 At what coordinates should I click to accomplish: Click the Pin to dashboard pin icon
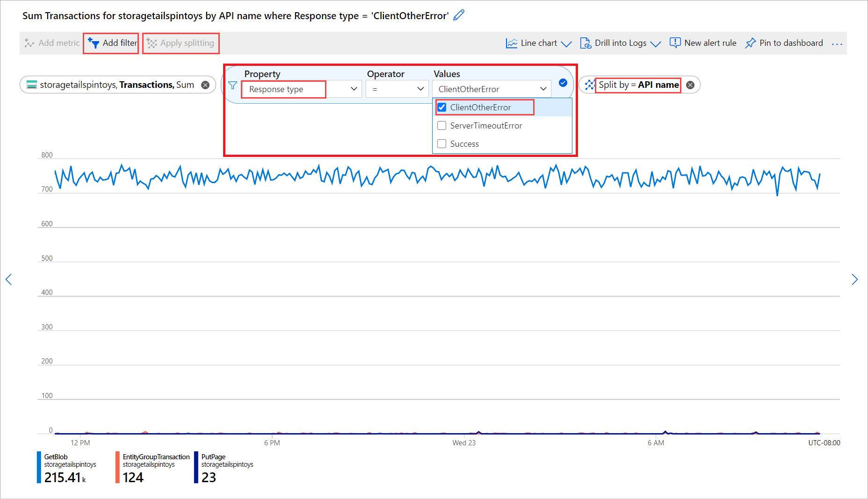click(x=750, y=43)
